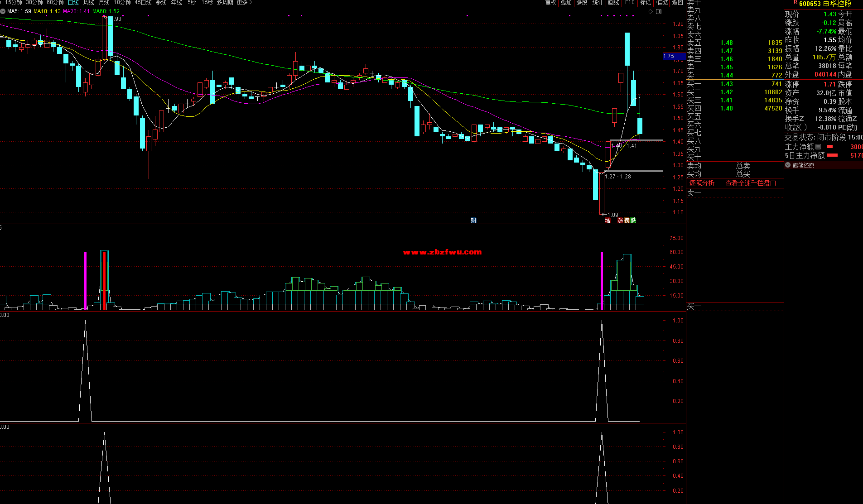Click the 换手 9.54% value
The width and height of the screenshot is (863, 504).
(x=828, y=110)
